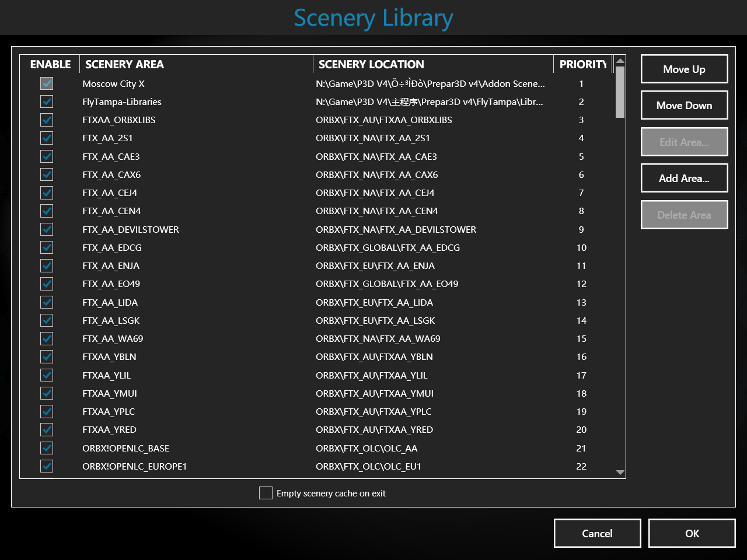The image size is (747, 560).
Task: Select the Moscow City X scenery row
Action: coord(114,83)
